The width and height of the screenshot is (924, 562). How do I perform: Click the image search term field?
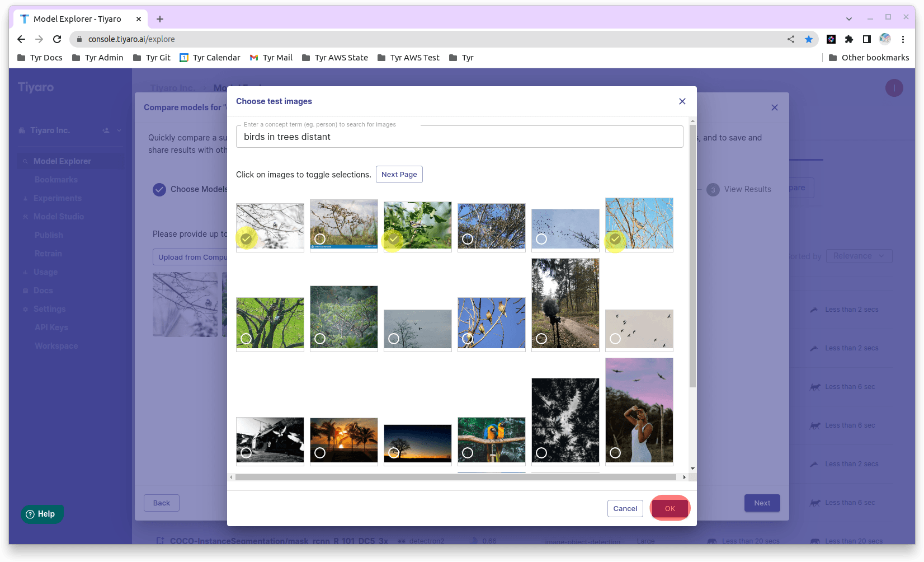point(460,137)
